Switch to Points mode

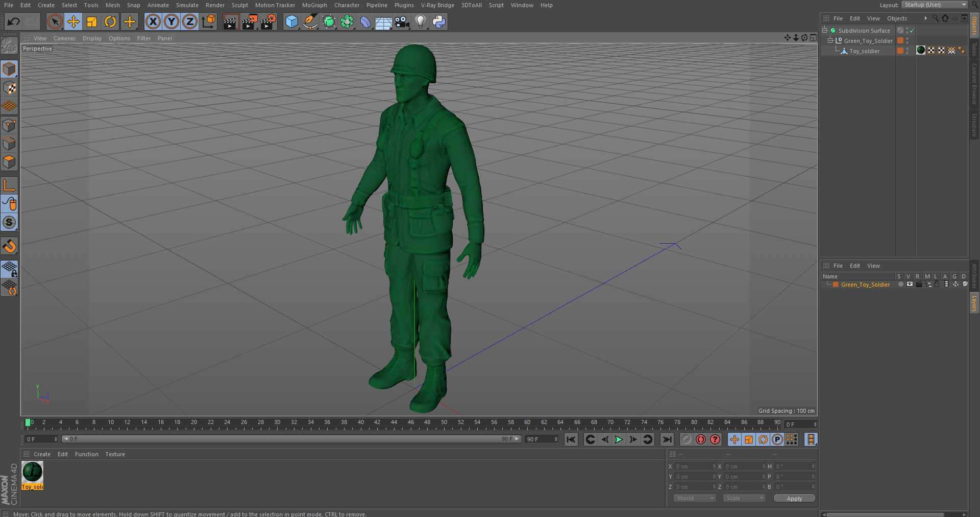pyautogui.click(x=9, y=125)
